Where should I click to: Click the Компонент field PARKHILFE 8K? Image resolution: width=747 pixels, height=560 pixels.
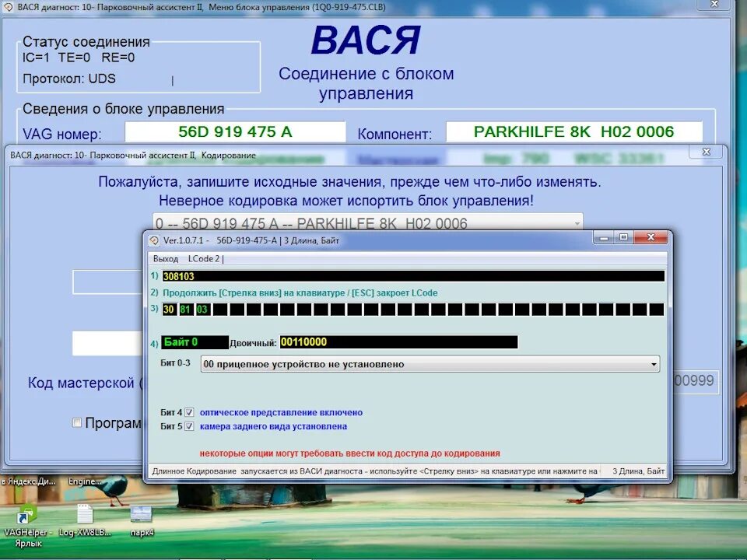click(574, 132)
